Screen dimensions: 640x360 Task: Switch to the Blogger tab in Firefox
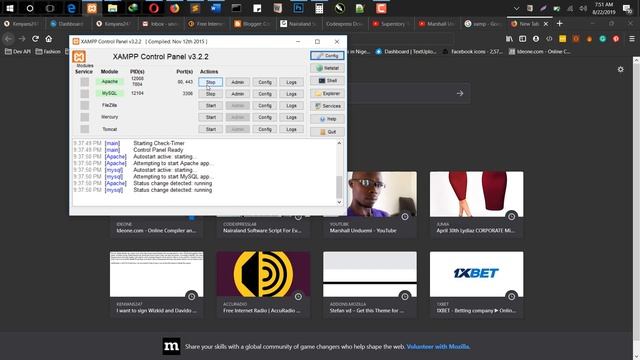coord(252,24)
